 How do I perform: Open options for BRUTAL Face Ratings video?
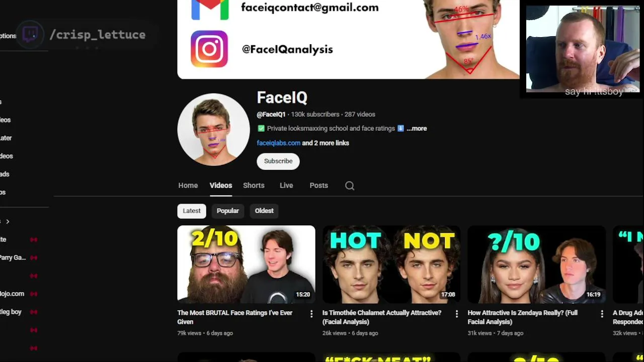[x=311, y=314]
